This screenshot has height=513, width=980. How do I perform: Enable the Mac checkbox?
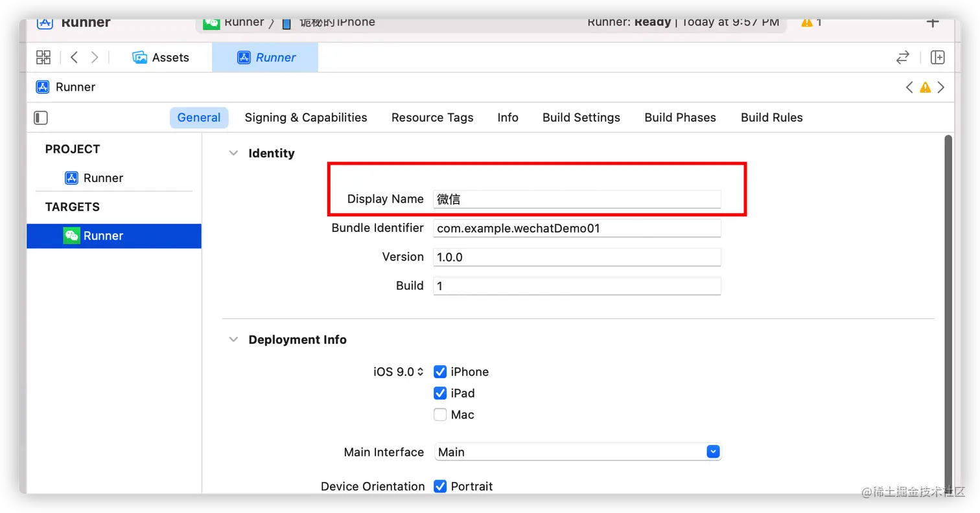440,415
